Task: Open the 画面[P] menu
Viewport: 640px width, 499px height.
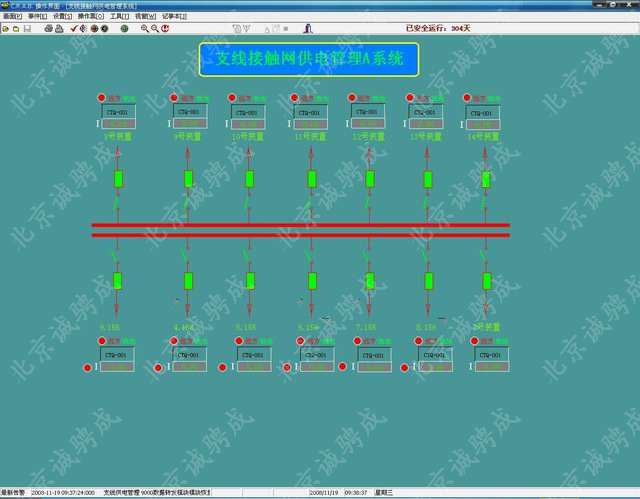Action: click(13, 16)
